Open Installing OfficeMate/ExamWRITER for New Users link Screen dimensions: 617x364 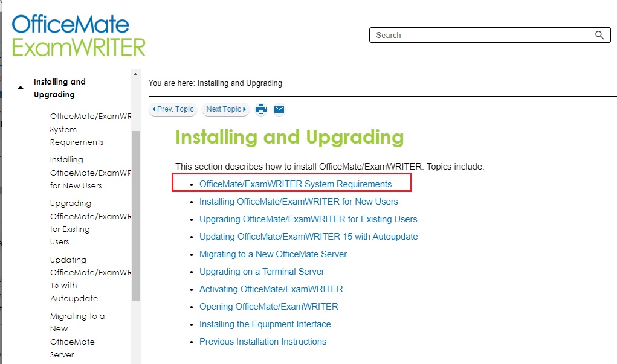coord(299,201)
